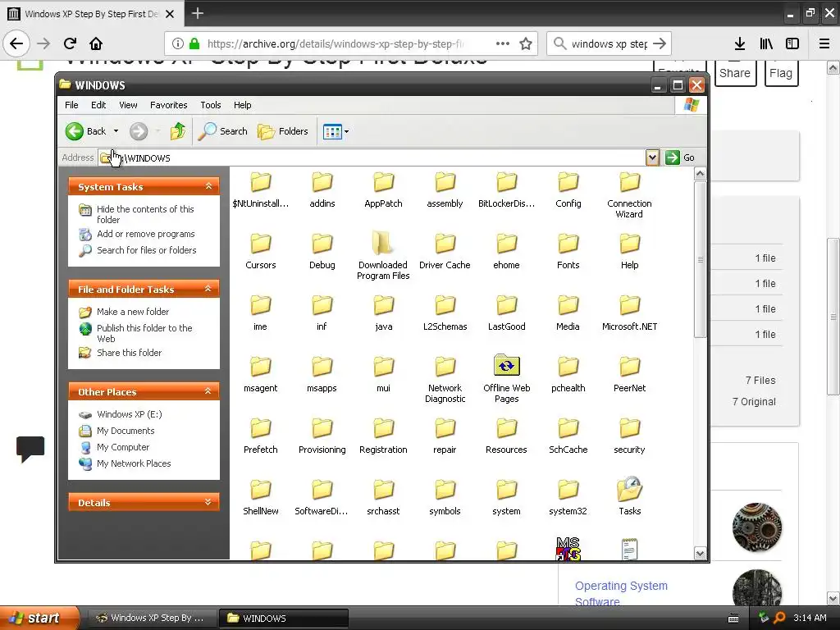Click the Flag button on archive page
Image resolution: width=840 pixels, height=630 pixels.
781,73
